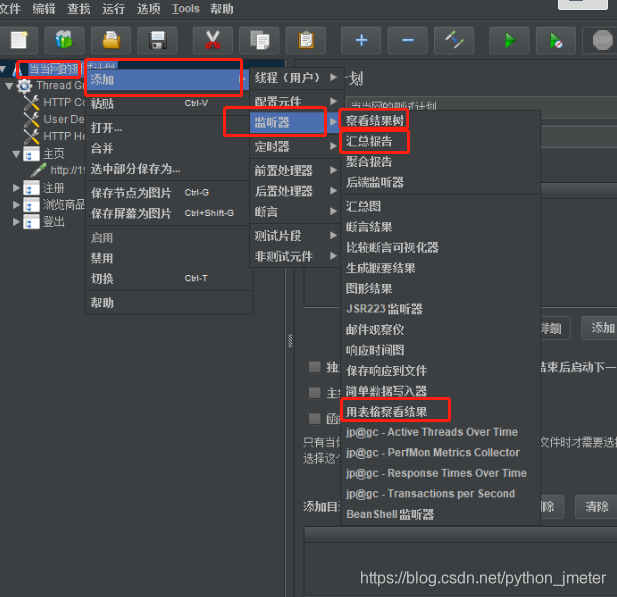Open the 配置元件 submenu
This screenshot has height=597, width=617.
[x=295, y=101]
